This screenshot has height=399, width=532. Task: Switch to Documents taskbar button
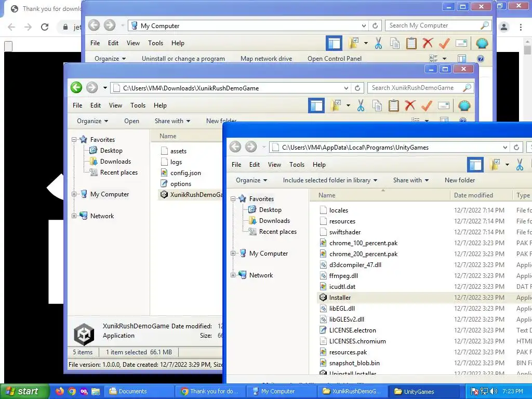140,391
